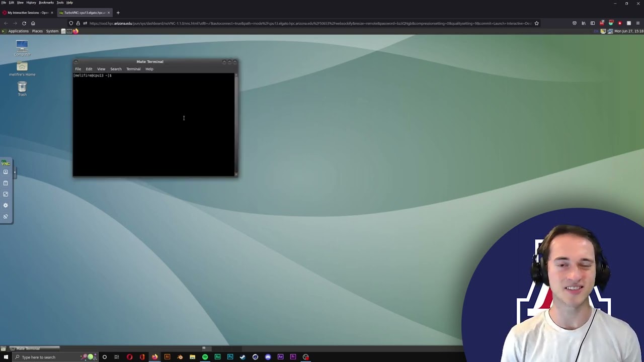Click MATE show desktop button bottom-left

coord(4,348)
